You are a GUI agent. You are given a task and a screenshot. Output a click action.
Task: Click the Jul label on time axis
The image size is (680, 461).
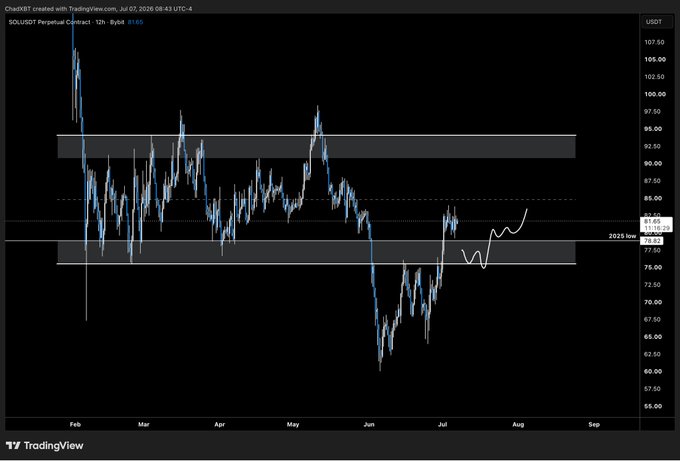click(443, 425)
